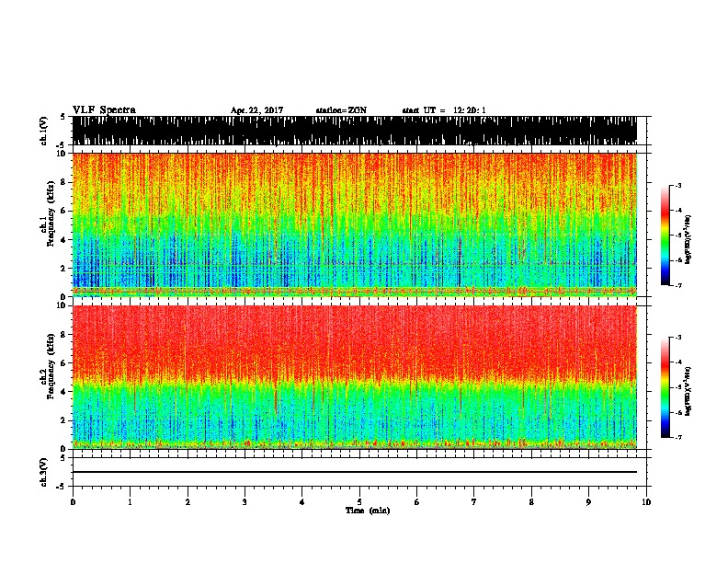Click the ch.2 "Frequency (kHz)" axis label
The width and height of the screenshot is (728, 563).
click(x=51, y=366)
